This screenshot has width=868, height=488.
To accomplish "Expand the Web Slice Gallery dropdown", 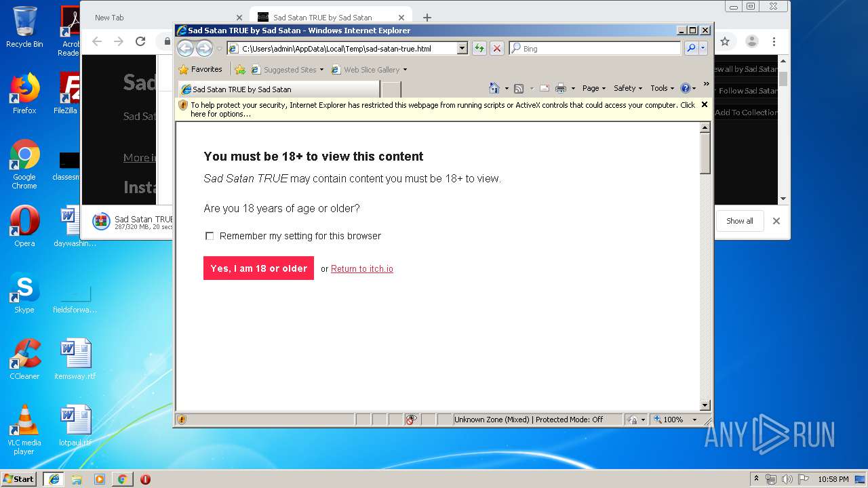I will click(405, 70).
